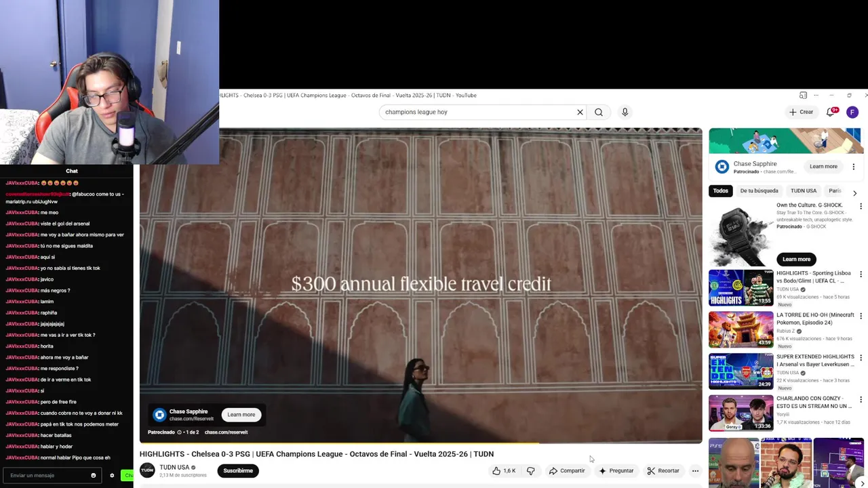The height and width of the screenshot is (488, 868).
Task: Select the Paris filter chip
Action: click(x=835, y=191)
